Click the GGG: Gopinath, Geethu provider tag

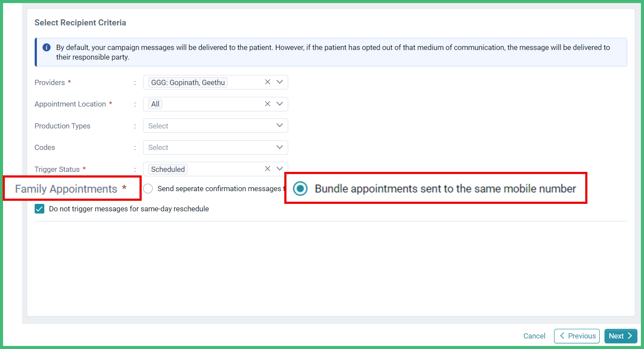tap(188, 82)
